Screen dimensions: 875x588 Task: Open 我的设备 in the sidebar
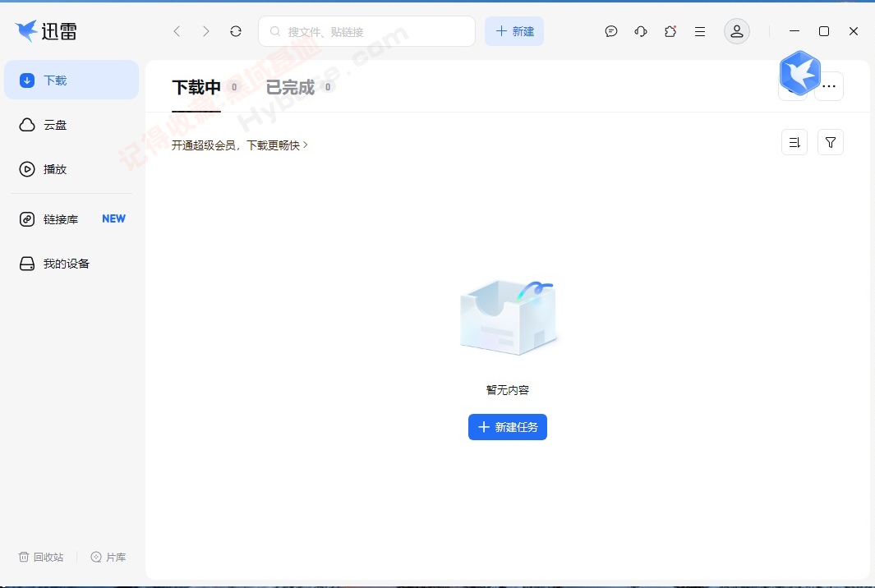click(71, 264)
